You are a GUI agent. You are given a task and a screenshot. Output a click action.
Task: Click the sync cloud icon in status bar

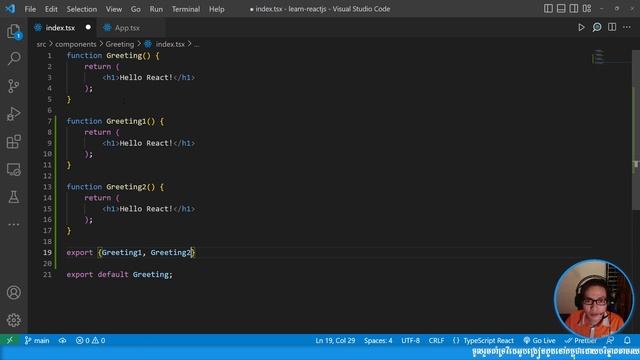62,340
